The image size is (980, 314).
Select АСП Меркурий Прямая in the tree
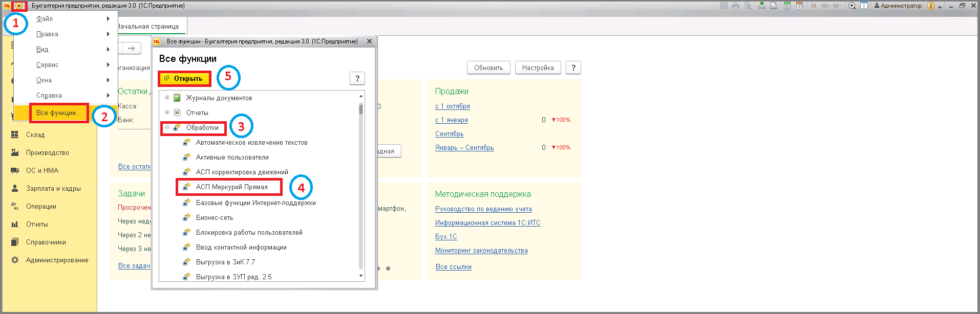232,187
